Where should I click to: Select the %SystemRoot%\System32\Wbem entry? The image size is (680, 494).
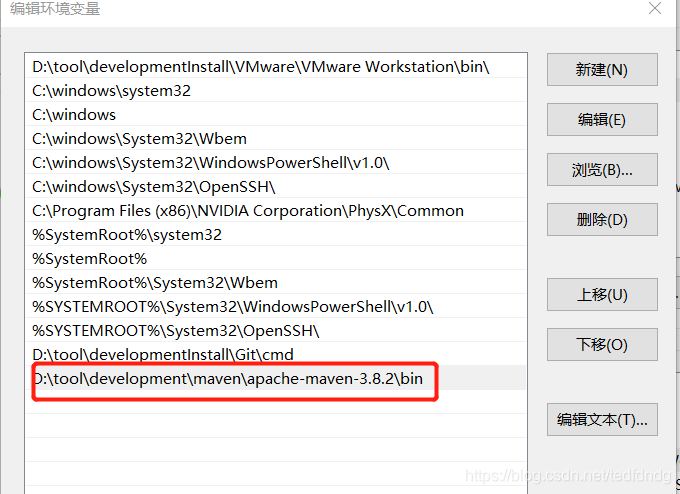(x=276, y=282)
